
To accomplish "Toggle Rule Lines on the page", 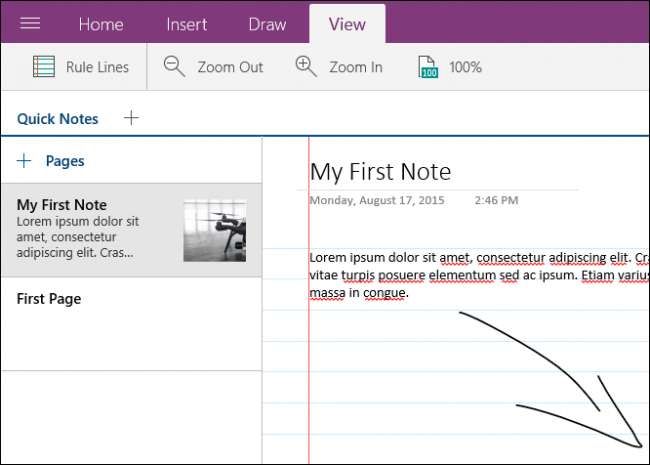I will [x=81, y=67].
